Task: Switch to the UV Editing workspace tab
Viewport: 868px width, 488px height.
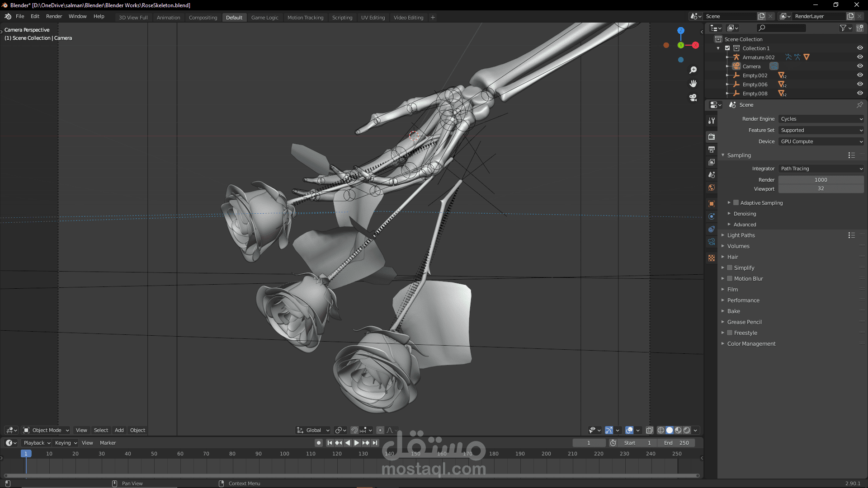Action: (x=373, y=18)
